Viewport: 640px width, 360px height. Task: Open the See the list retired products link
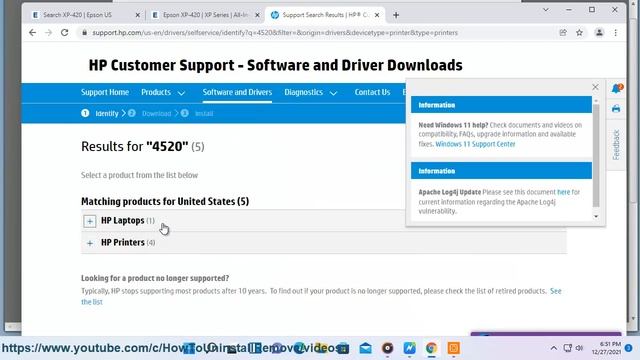[556, 291]
